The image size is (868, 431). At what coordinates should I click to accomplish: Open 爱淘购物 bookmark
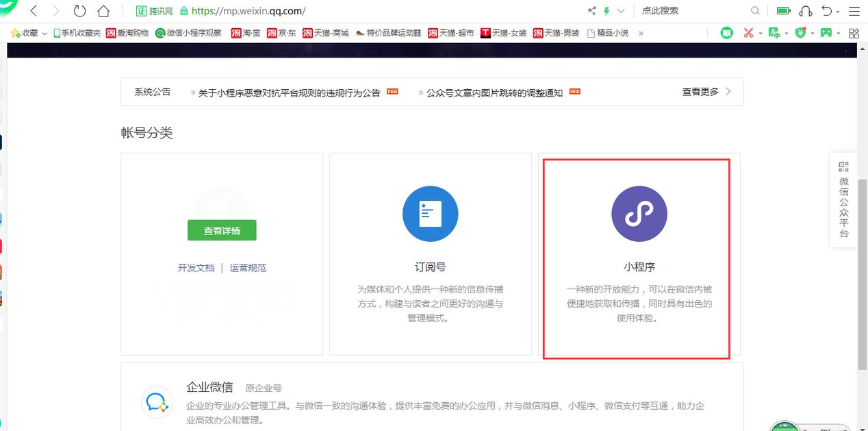coord(127,33)
